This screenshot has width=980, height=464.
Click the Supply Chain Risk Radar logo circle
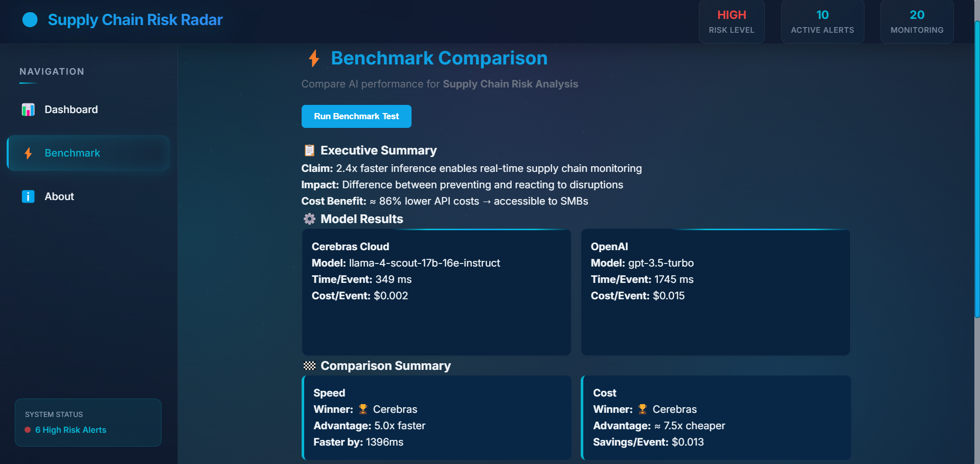(30, 20)
